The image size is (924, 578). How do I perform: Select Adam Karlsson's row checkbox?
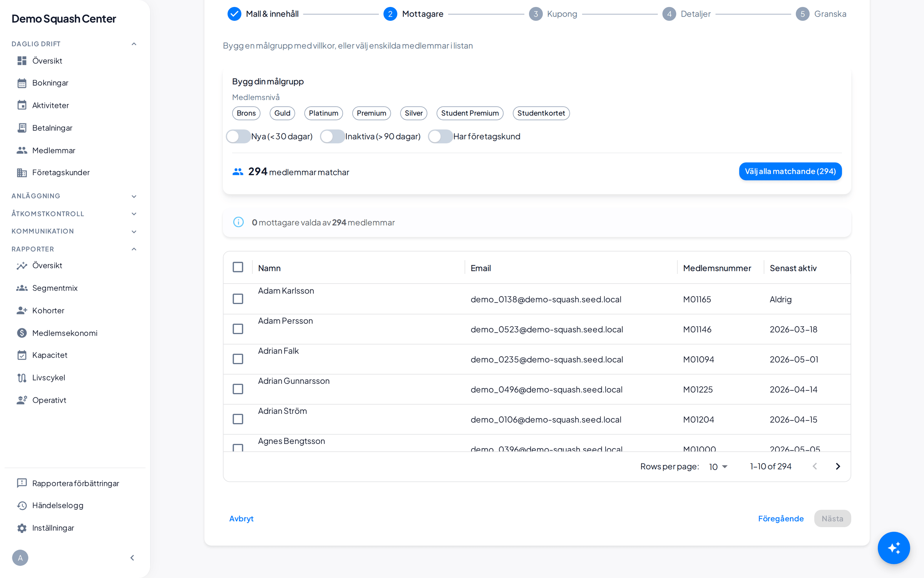pyautogui.click(x=238, y=299)
